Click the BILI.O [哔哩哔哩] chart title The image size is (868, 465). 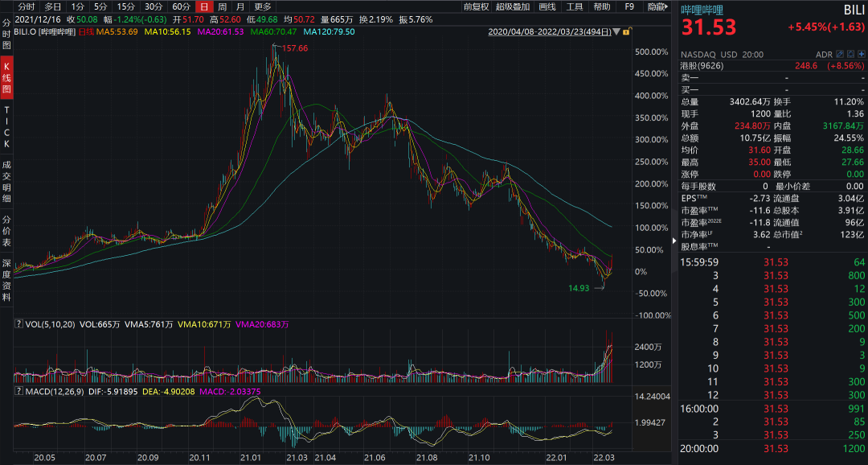[x=45, y=32]
